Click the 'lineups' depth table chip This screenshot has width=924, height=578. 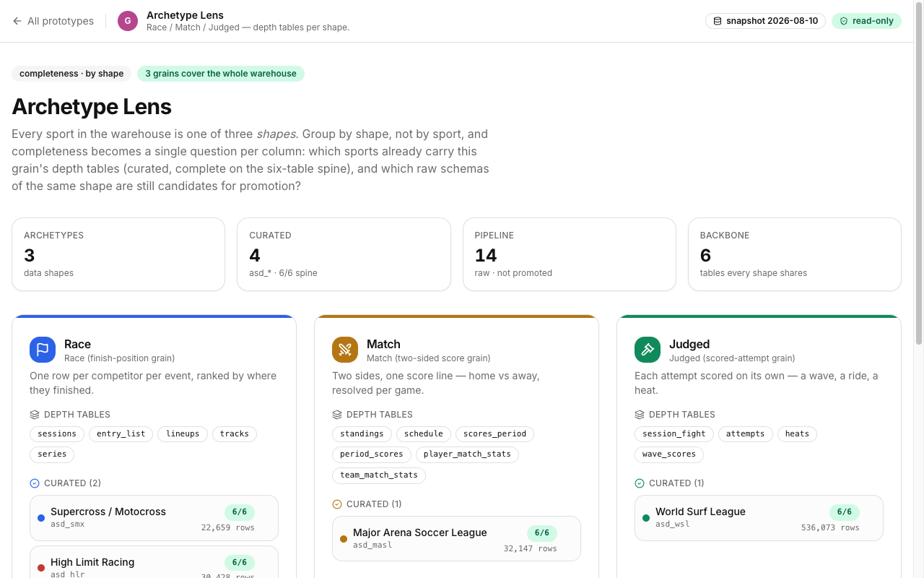(x=183, y=434)
